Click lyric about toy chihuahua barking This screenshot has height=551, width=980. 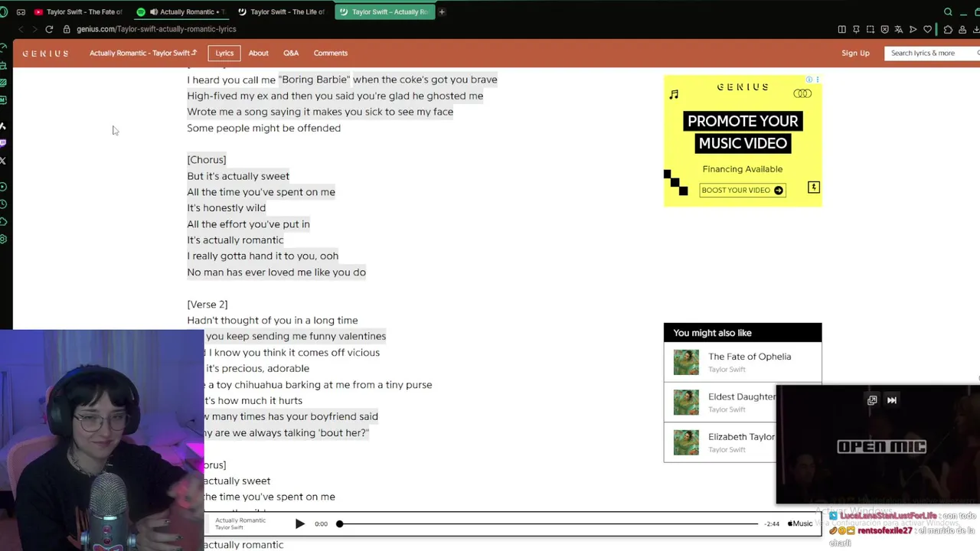point(318,385)
